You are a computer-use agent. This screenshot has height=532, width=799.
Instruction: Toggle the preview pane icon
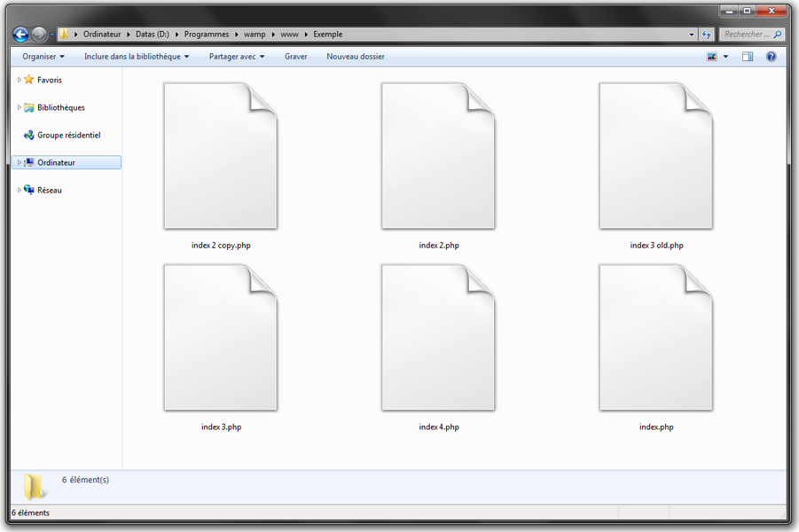tap(748, 57)
